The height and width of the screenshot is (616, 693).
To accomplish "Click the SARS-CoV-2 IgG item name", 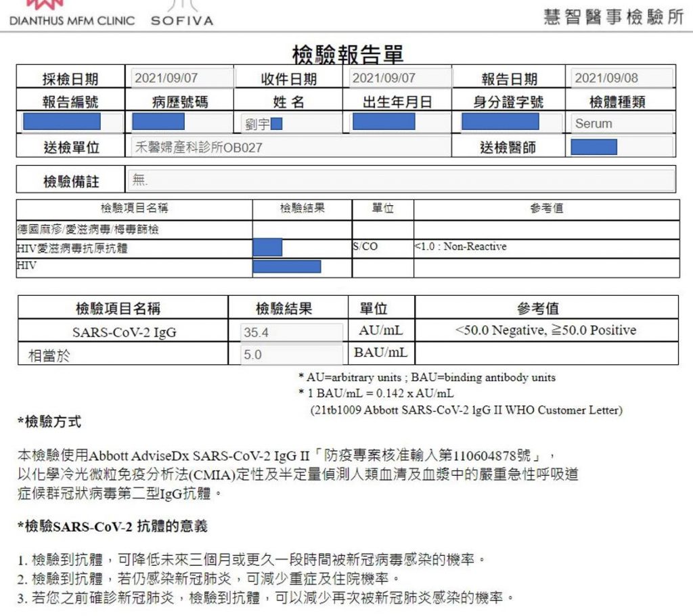I will click(125, 332).
